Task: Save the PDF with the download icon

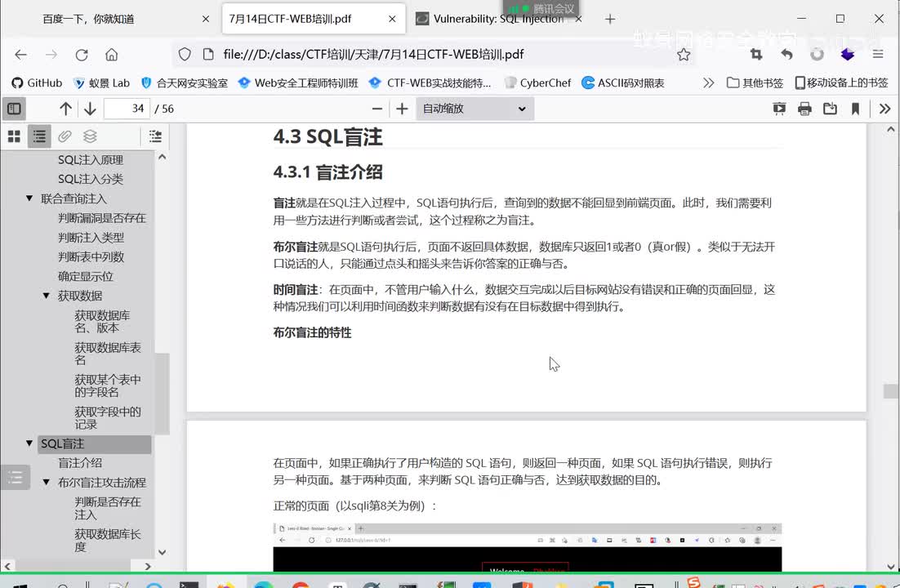Action: coord(830,109)
